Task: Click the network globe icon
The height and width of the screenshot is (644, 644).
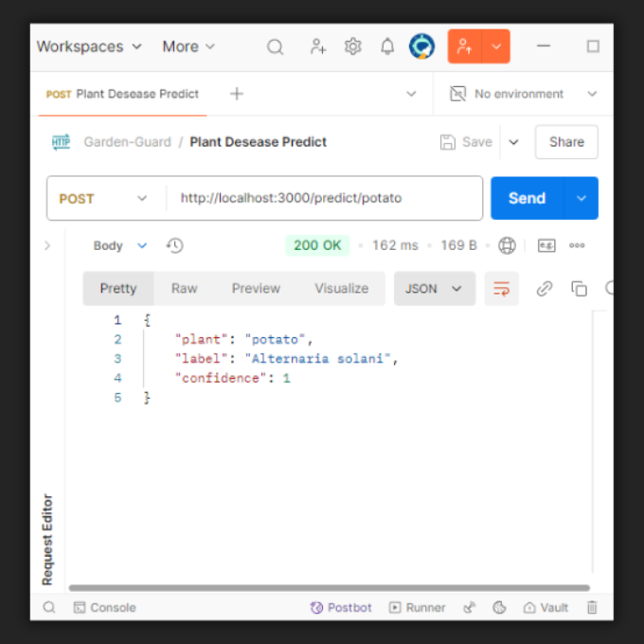Action: pos(508,245)
